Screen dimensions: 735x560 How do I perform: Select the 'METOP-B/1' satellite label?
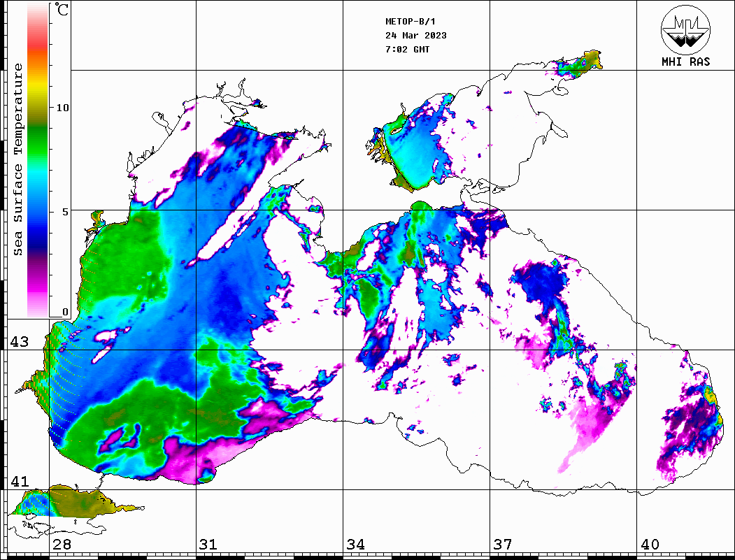(411, 22)
